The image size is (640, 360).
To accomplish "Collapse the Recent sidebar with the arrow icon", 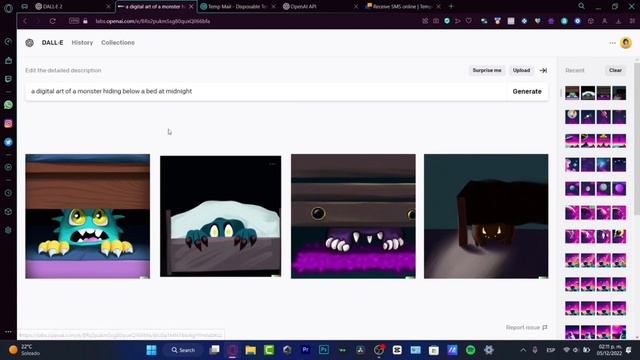I will pyautogui.click(x=543, y=71).
